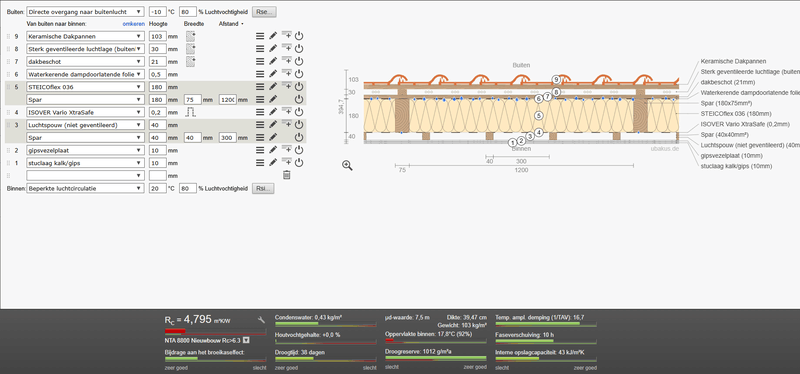Disable the Luchtspouw layer with power icon

(299, 124)
